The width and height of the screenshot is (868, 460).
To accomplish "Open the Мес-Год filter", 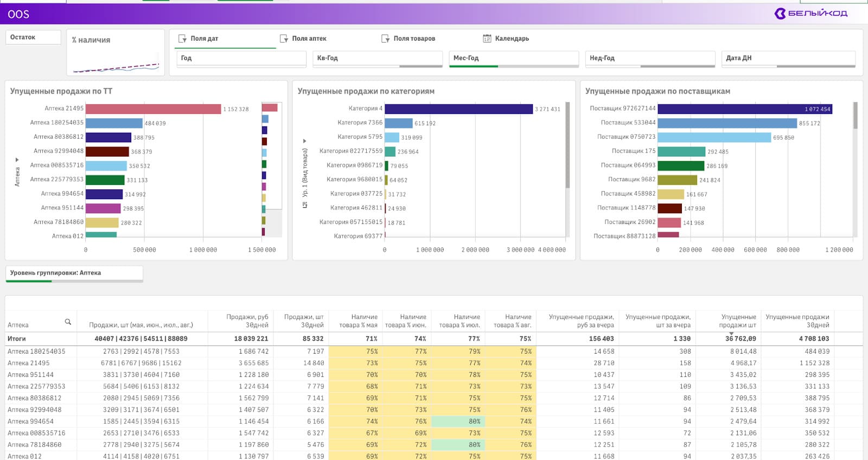I will (x=514, y=59).
